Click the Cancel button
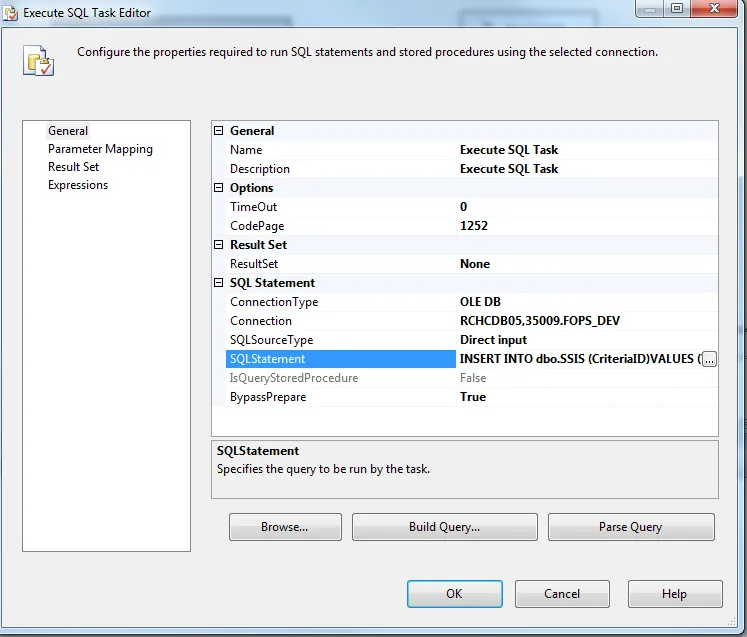747x637 pixels. [x=562, y=594]
